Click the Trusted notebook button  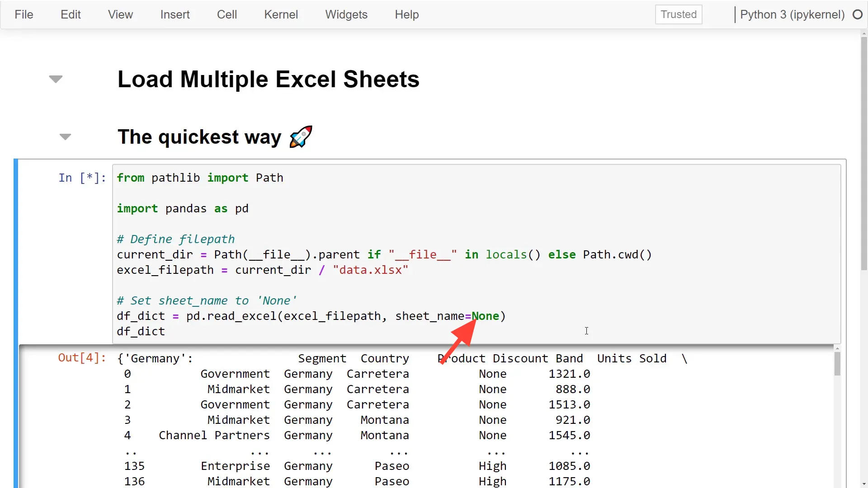[x=679, y=14]
